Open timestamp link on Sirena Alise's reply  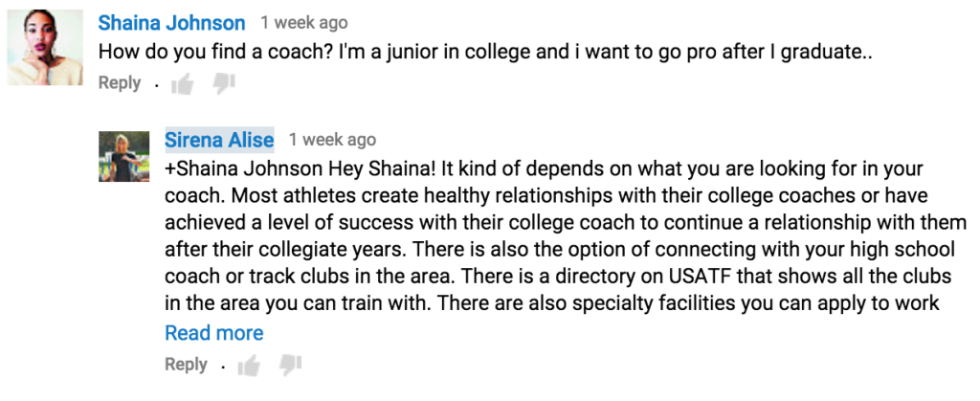pos(332,140)
